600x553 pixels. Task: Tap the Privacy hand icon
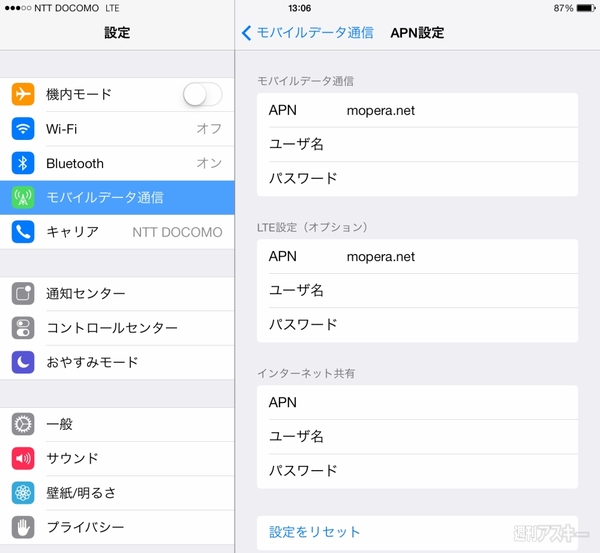(x=23, y=527)
